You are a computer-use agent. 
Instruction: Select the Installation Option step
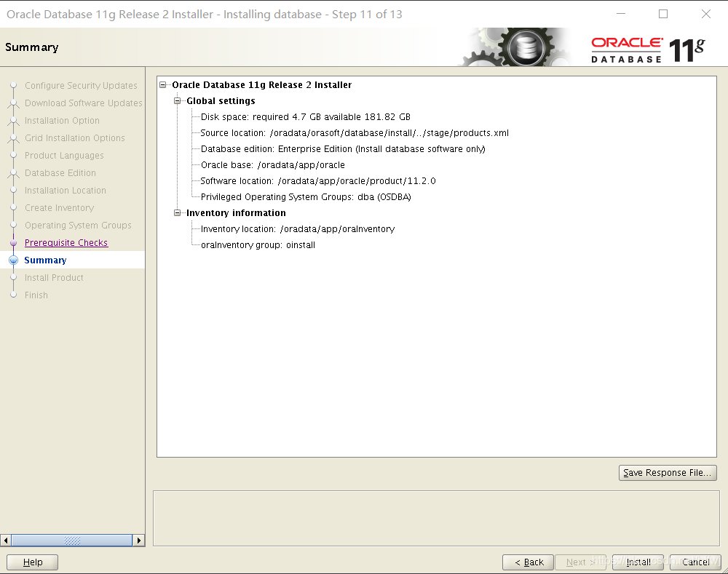(x=62, y=121)
